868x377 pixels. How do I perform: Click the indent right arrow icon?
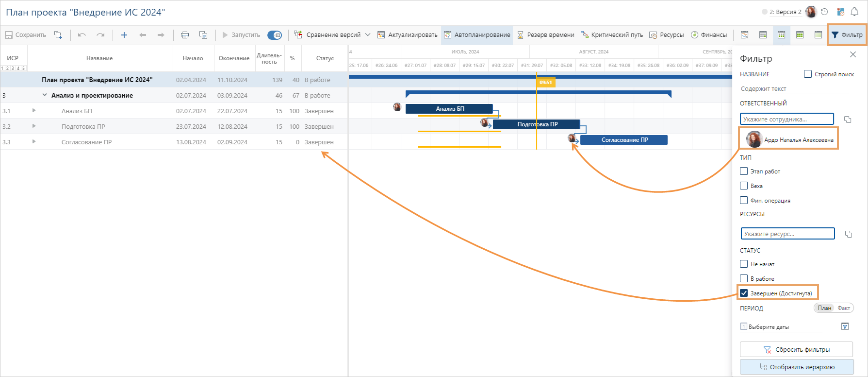[x=161, y=35]
